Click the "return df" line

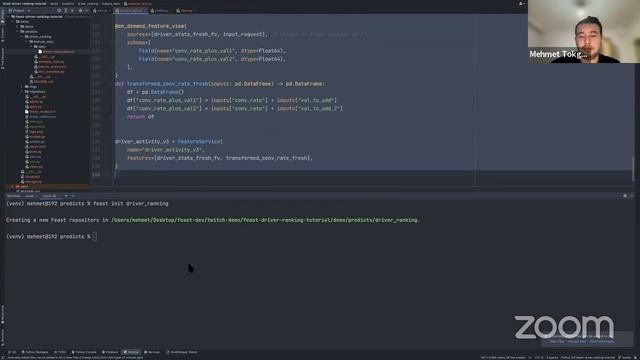tap(140, 117)
